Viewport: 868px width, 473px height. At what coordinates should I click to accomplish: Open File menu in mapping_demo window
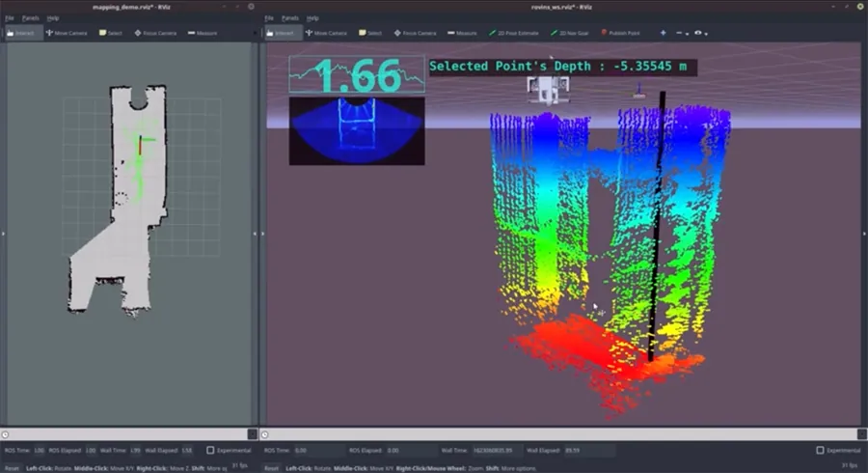pos(10,18)
